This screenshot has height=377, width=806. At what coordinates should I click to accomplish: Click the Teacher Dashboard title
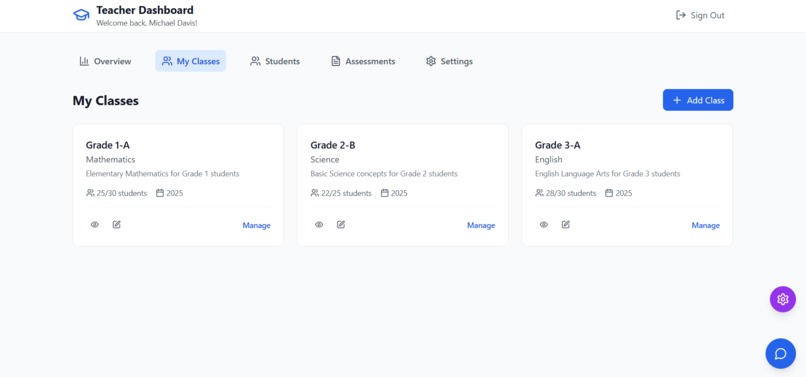145,10
